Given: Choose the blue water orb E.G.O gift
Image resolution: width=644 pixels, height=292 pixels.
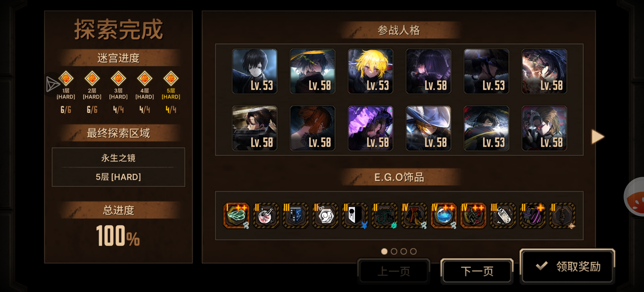Looking at the screenshot, I should (x=444, y=216).
